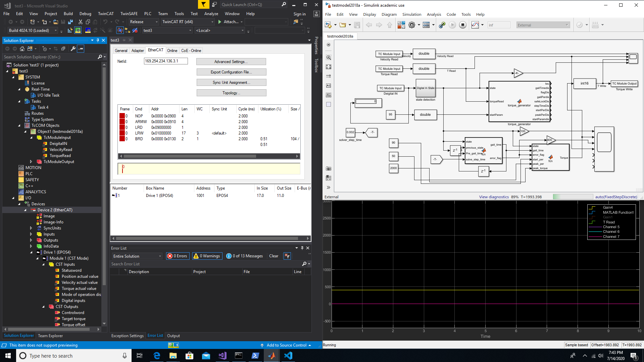Viewport: 644px width, 362px height.
Task: Click Export Configuration File... button
Action: pos(231,72)
